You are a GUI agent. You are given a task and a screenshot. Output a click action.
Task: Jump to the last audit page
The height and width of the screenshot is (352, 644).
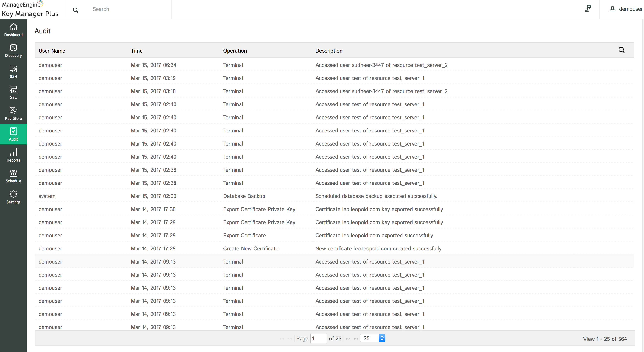[x=356, y=339]
